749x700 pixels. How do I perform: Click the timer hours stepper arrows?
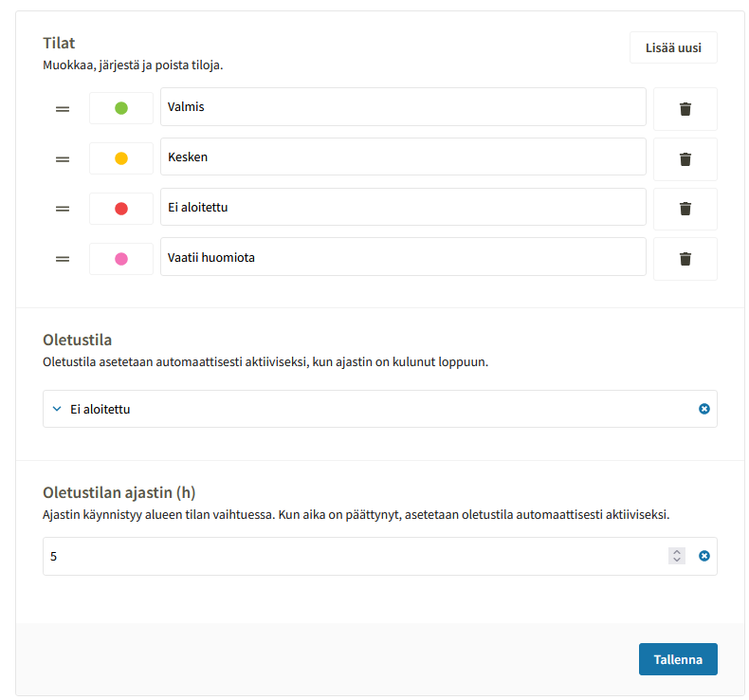point(676,556)
